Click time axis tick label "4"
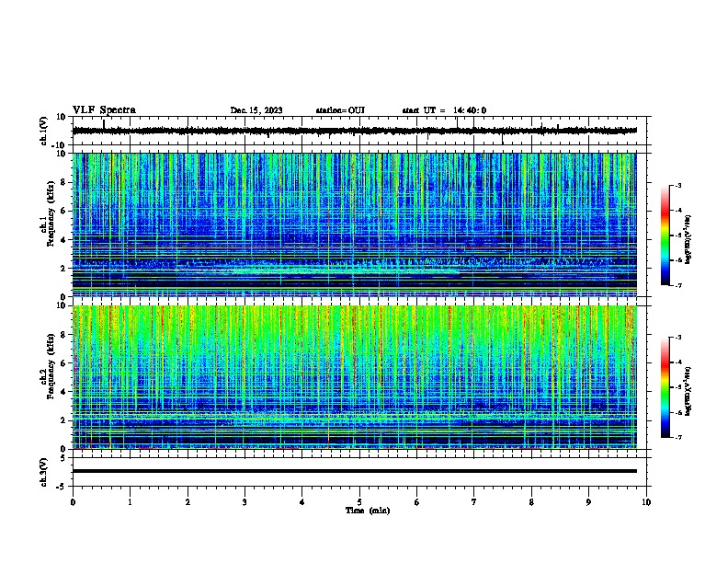Viewport: 728px width, 563px height. point(302,502)
